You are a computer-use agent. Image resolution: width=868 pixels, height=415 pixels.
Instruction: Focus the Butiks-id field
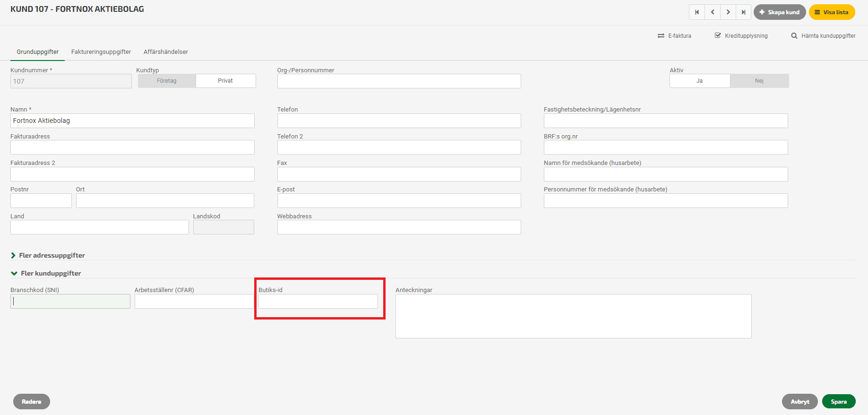click(318, 302)
